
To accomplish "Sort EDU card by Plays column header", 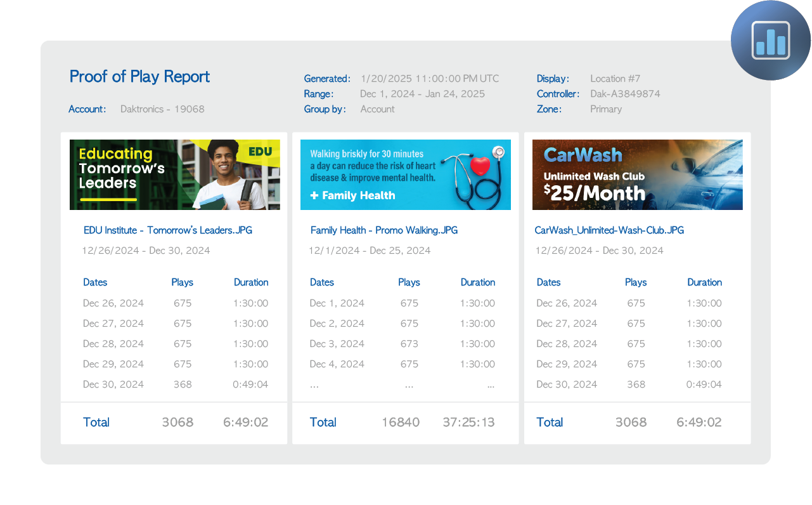I will coord(182,282).
